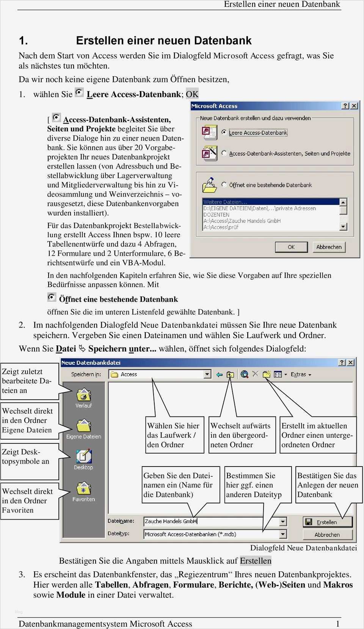Image resolution: width=364 pixels, height=629 pixels.
Task: Select 'Weitere Dateien...' in the file list
Action: click(x=271, y=202)
